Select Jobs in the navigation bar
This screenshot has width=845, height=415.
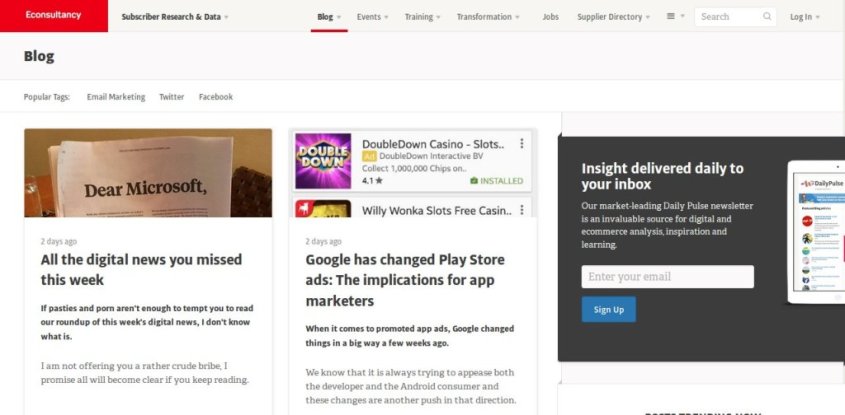pyautogui.click(x=550, y=17)
